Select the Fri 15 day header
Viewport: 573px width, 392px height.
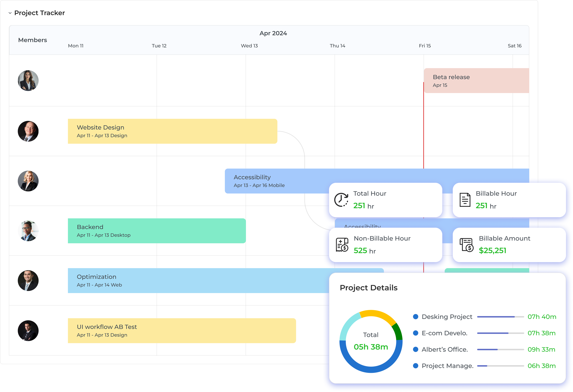[425, 46]
